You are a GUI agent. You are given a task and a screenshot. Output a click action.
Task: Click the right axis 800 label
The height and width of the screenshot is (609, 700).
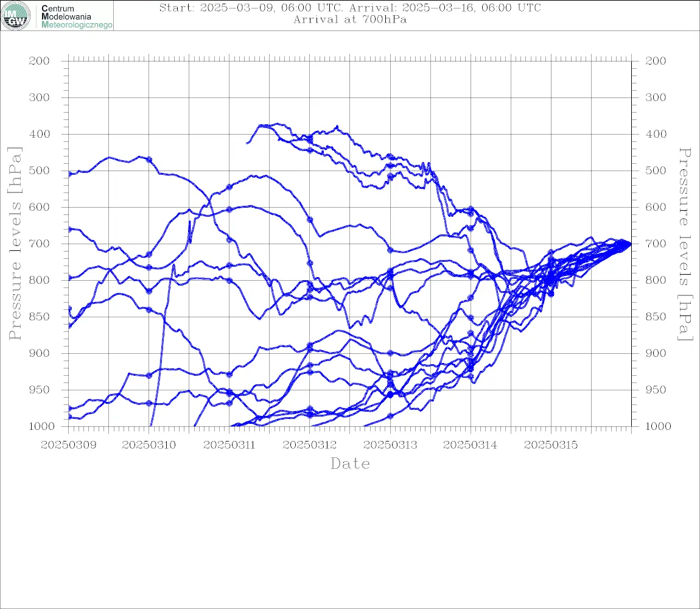click(656, 280)
